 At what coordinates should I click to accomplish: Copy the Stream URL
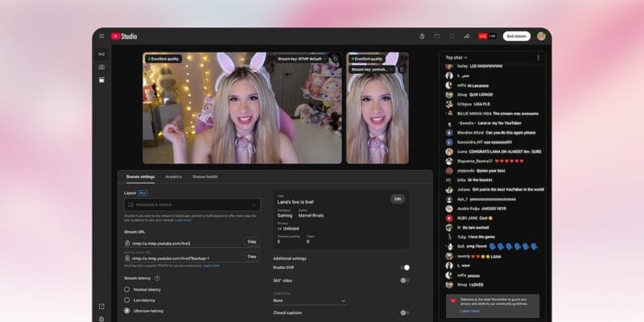click(252, 242)
